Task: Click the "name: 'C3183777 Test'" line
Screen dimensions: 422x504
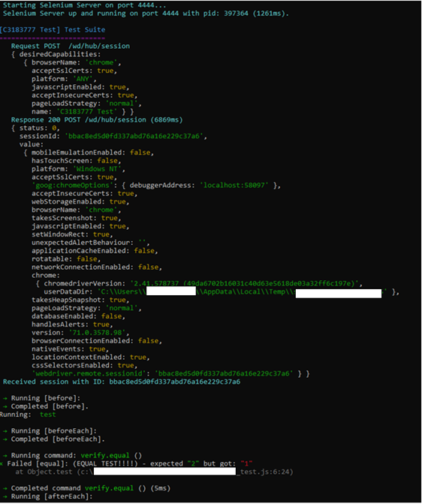Action: (x=83, y=112)
